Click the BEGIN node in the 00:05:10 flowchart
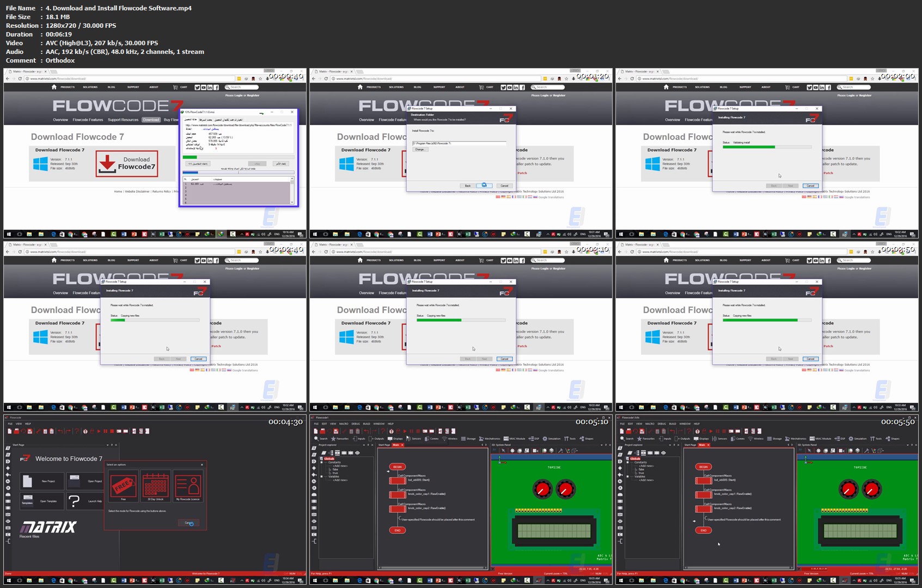The height and width of the screenshot is (588, 922). pos(398,467)
